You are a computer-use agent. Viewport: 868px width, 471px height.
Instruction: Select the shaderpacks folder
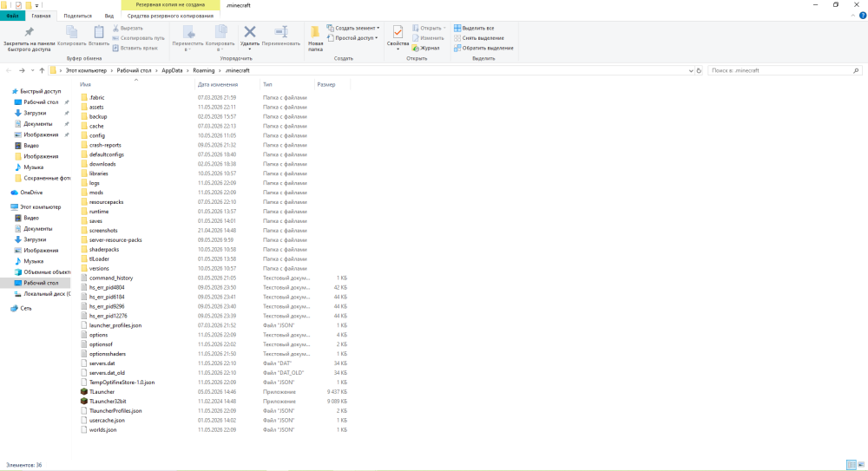103,250
